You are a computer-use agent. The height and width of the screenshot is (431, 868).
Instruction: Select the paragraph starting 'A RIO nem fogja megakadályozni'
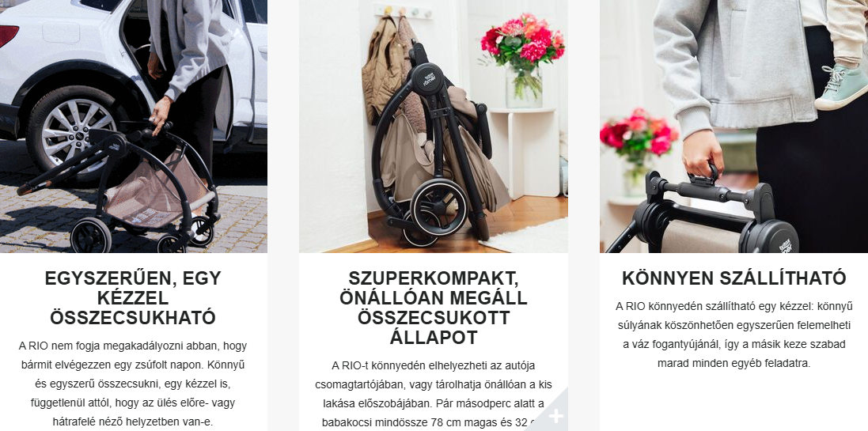click(133, 384)
